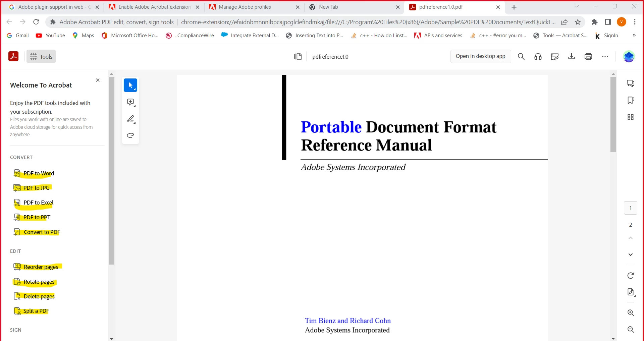Viewport: 644px width, 341px height.
Task: Switch to Manage Adobe profiles tab
Action: 254,7
